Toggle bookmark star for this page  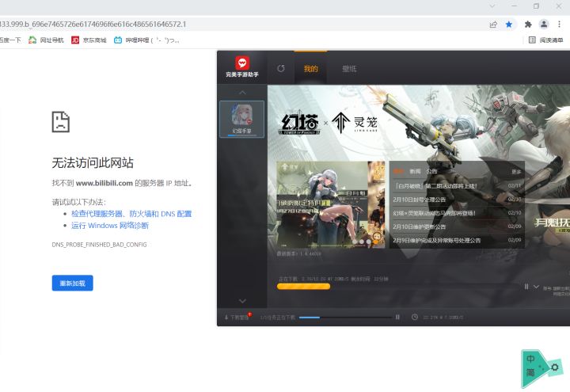509,25
